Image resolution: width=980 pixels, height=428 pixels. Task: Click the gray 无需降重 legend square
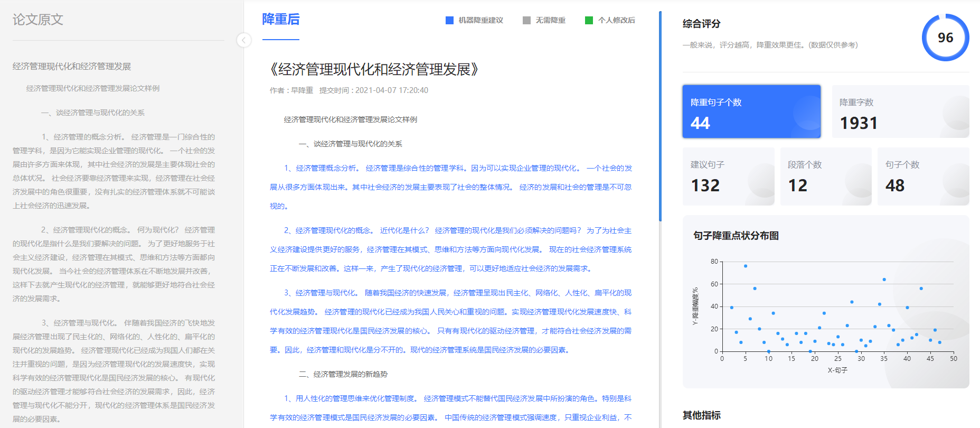pyautogui.click(x=526, y=20)
